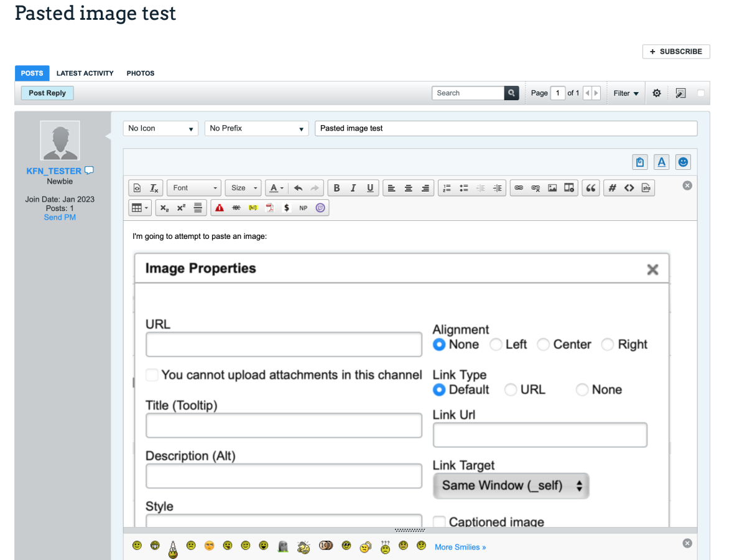Image resolution: width=742 pixels, height=560 pixels.
Task: Click the clipboard attachments icon
Action: [640, 162]
